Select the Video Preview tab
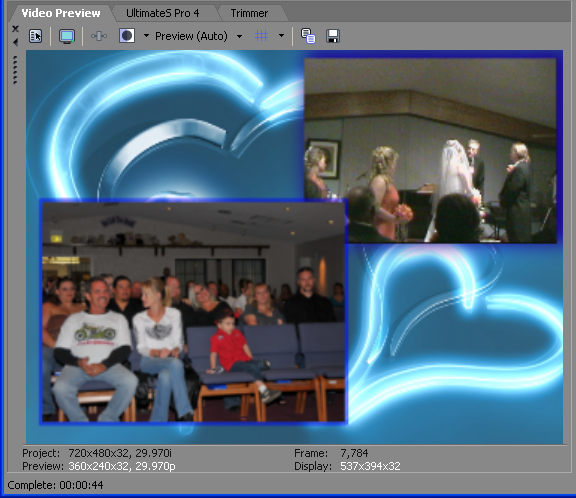Screen dimensions: 576x498 coord(61,13)
